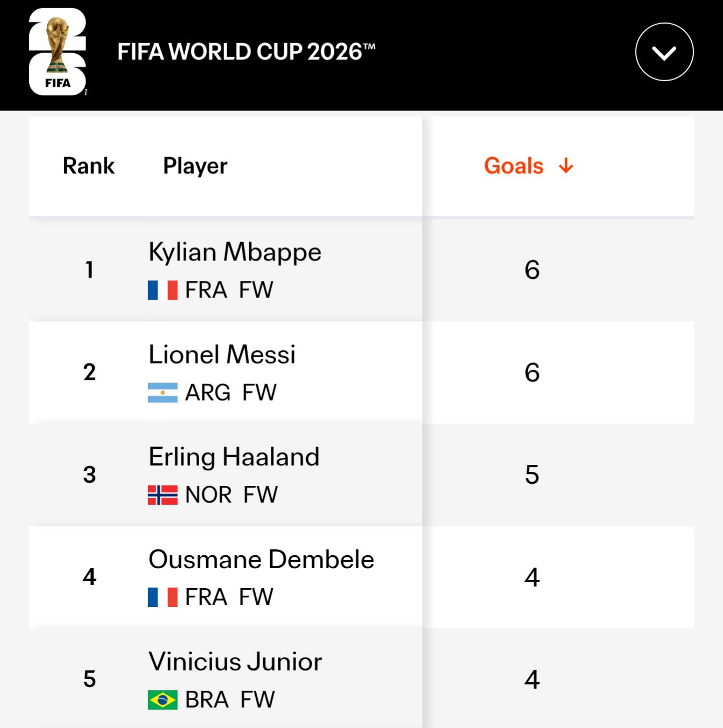Select the BRA team code label

(207, 700)
